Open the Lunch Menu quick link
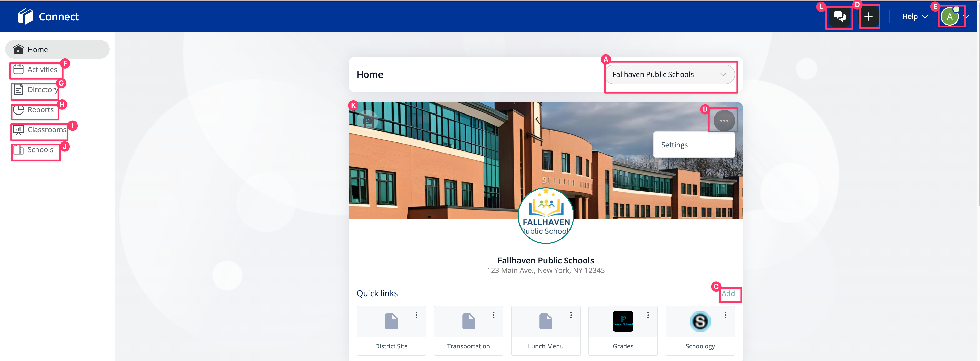Viewport: 980px width, 361px height. [546, 330]
